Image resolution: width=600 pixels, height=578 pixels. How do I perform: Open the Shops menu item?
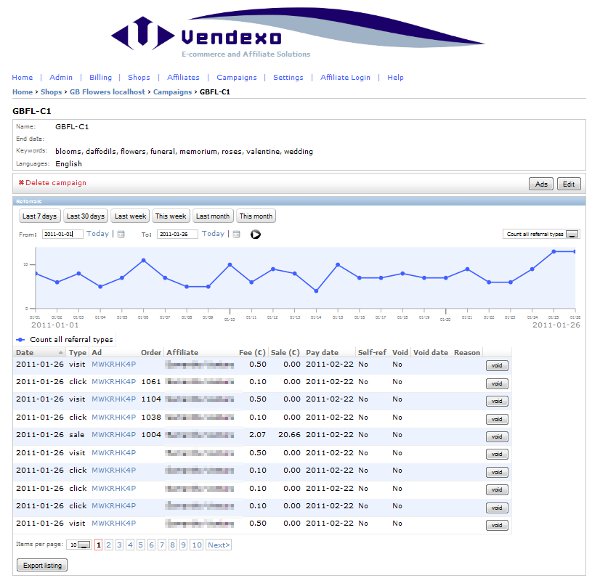(x=139, y=77)
